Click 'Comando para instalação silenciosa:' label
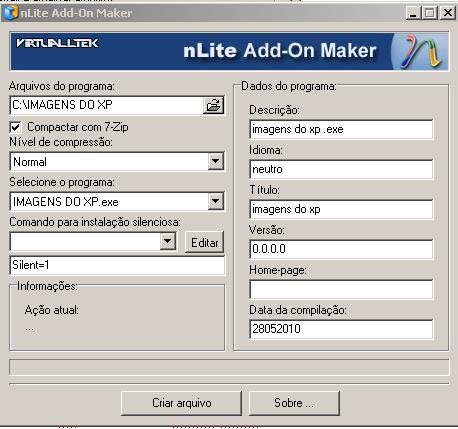Image resolution: width=458 pixels, height=429 pixels. [x=95, y=222]
